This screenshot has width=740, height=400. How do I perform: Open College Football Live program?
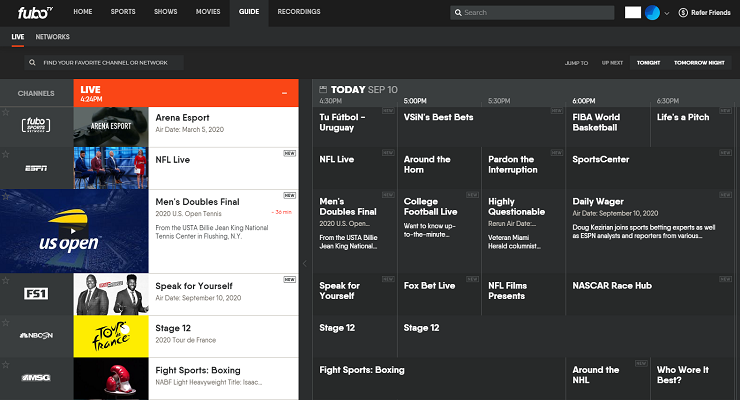click(x=439, y=231)
